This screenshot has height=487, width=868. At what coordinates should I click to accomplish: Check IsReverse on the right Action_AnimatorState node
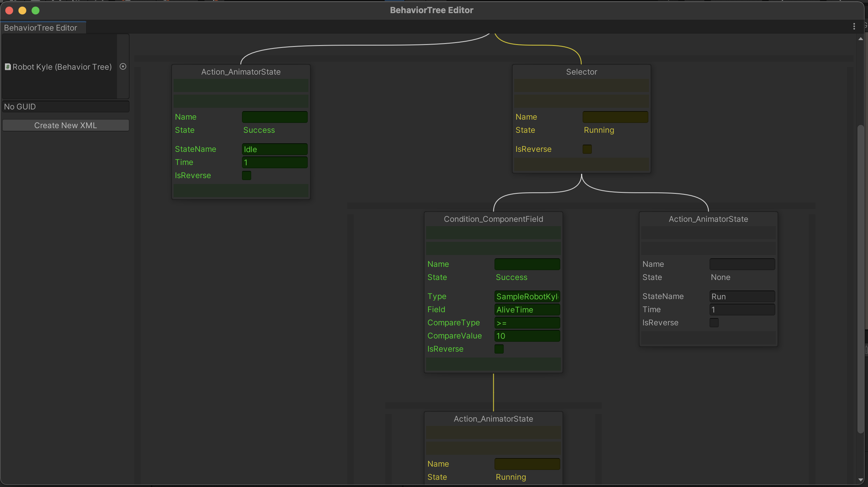coord(714,322)
